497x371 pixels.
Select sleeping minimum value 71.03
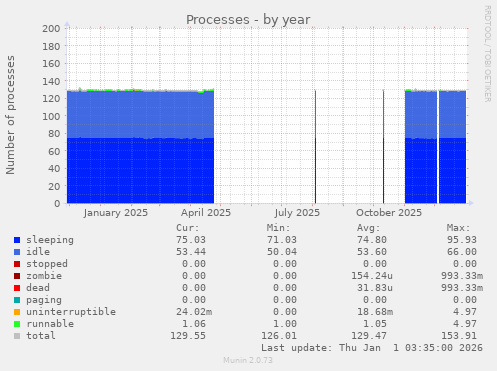tap(282, 240)
